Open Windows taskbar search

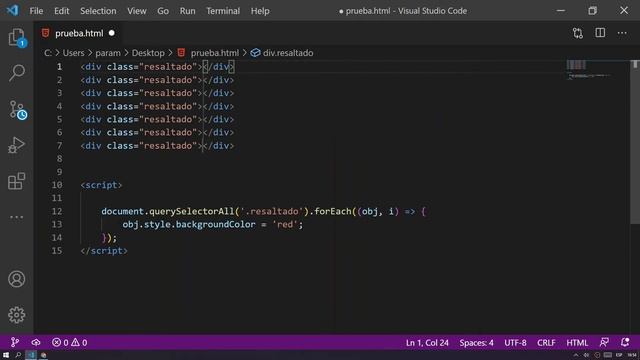(x=18, y=355)
